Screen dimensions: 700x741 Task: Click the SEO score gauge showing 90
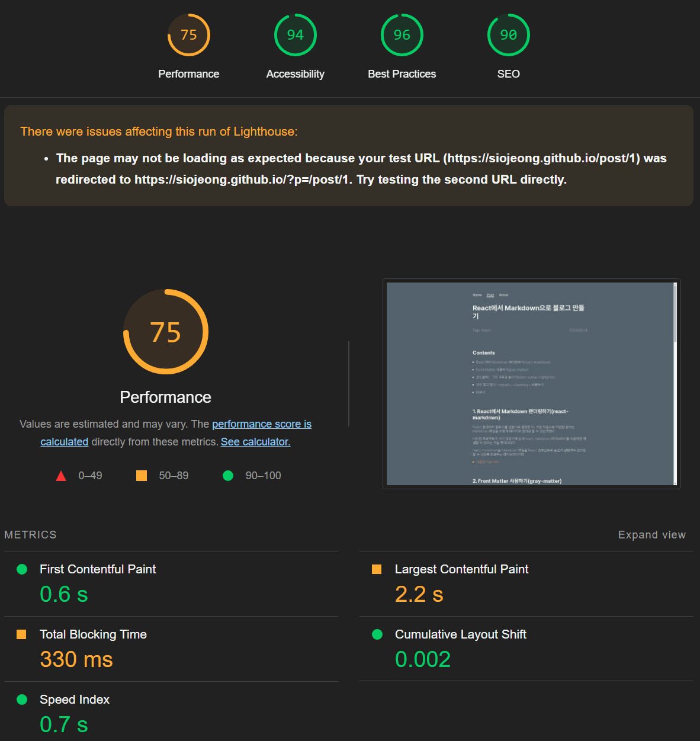click(x=508, y=35)
